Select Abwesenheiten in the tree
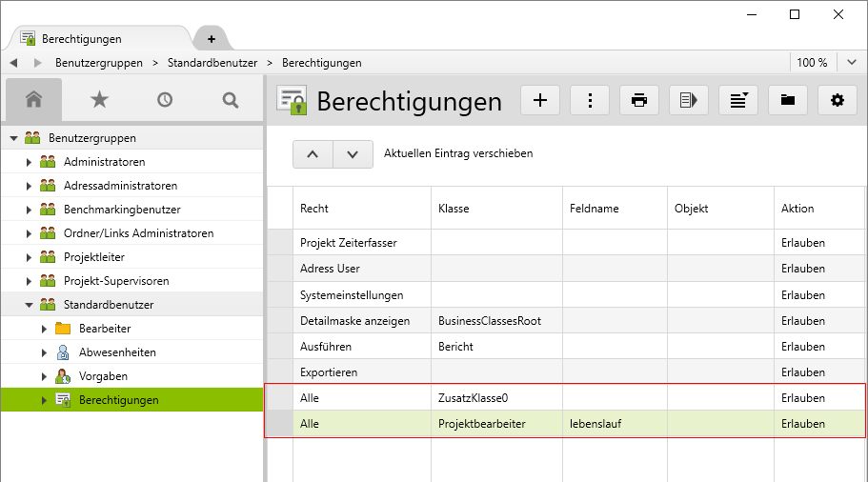The height and width of the screenshot is (482, 868). pos(117,352)
